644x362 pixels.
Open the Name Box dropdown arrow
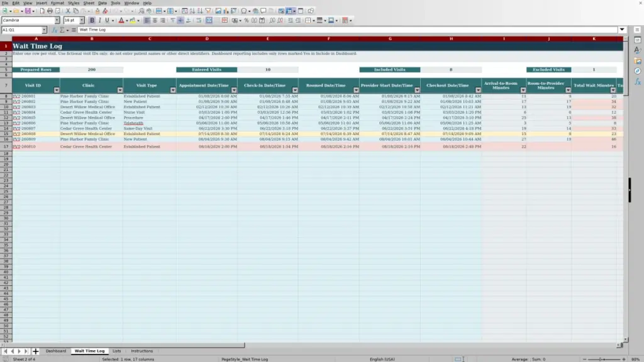(44, 30)
